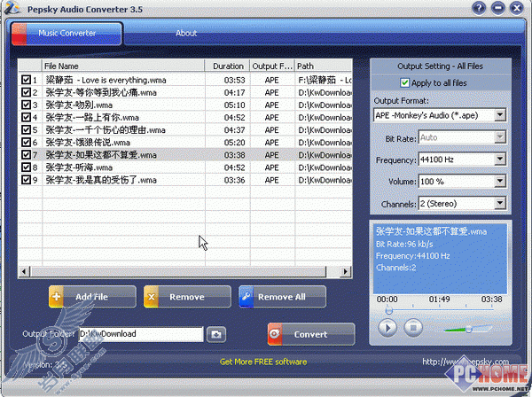Image resolution: width=532 pixels, height=397 pixels.
Task: Select row Love is everything.wma file name
Action: 106,80
